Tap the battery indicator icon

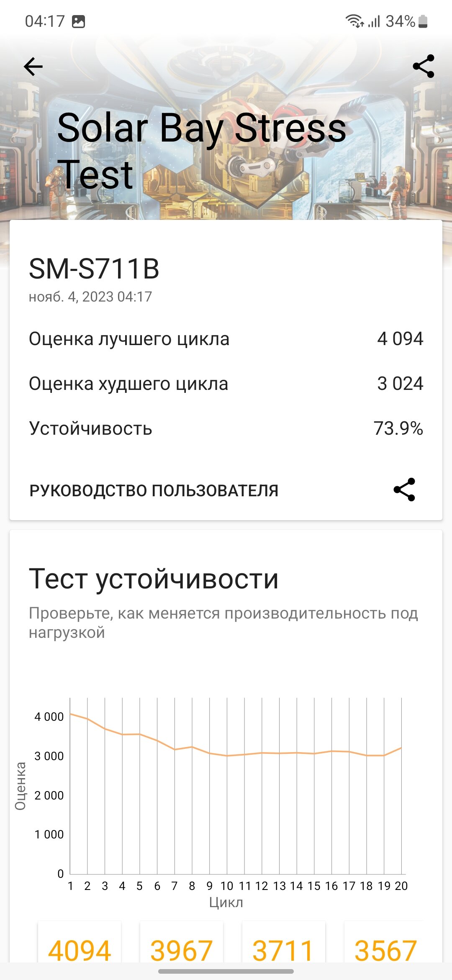pos(423,21)
